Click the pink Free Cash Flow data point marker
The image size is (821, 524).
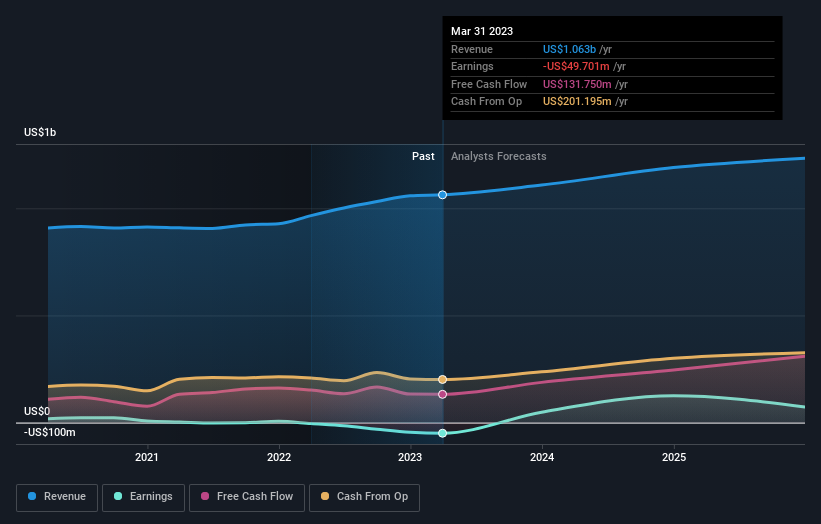click(442, 394)
